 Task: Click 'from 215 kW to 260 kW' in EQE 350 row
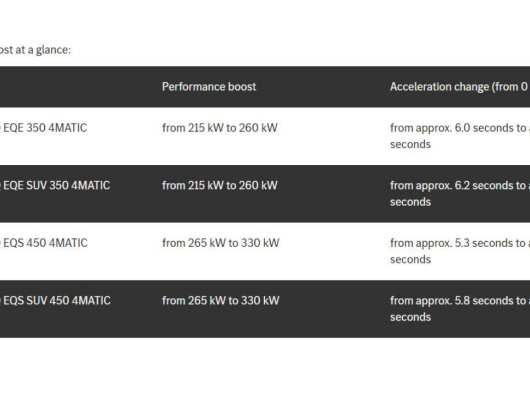click(x=220, y=128)
